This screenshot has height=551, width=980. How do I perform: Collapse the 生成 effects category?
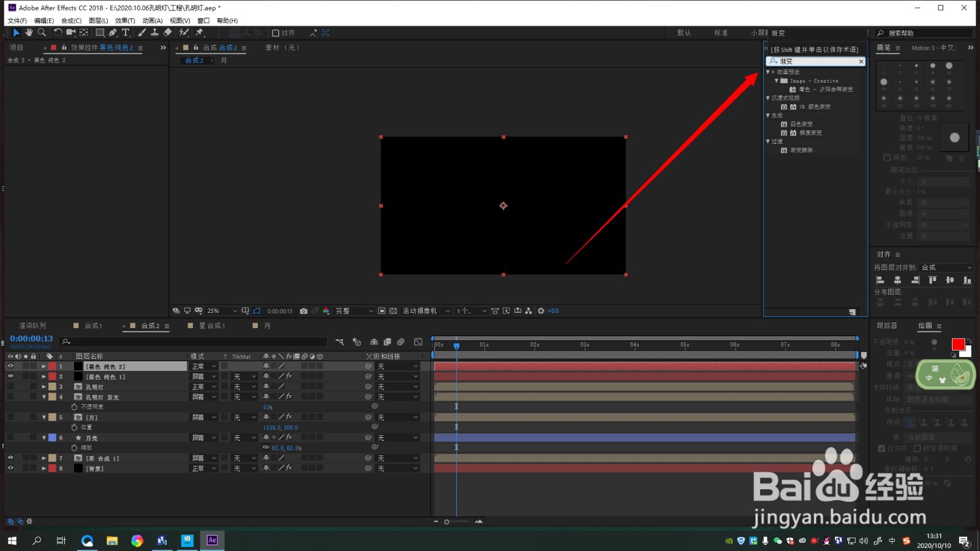coord(768,115)
